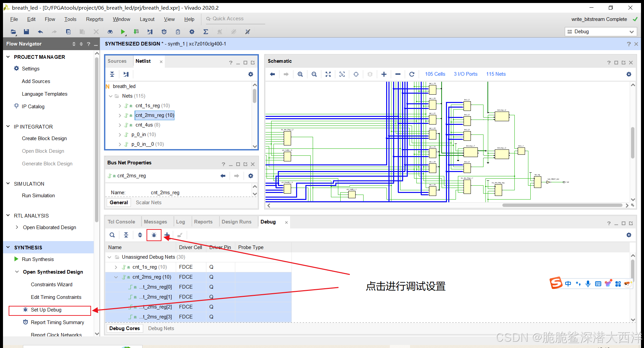Open the File menu

click(x=14, y=19)
